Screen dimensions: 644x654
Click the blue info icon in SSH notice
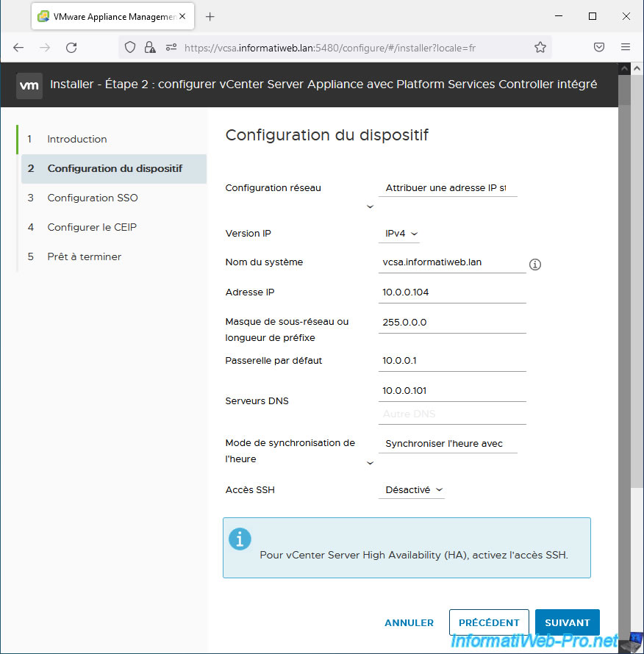(x=240, y=539)
